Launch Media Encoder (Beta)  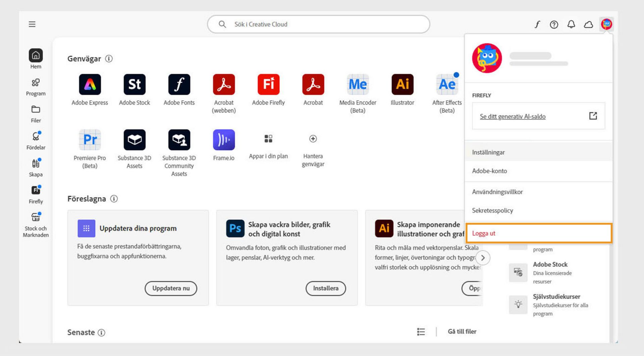358,85
